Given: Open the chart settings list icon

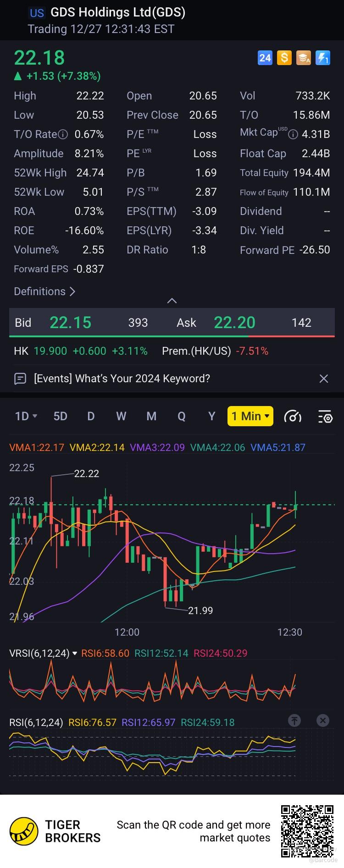Looking at the screenshot, I should [325, 416].
